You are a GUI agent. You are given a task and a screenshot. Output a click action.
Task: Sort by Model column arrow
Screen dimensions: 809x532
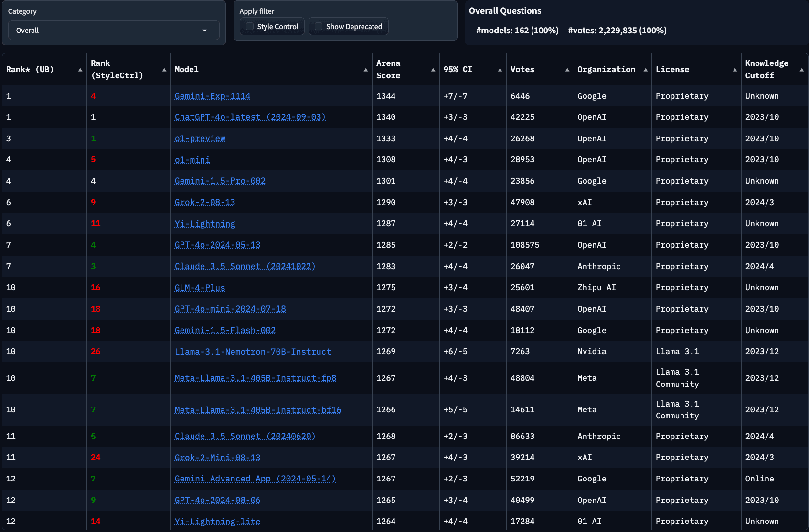366,70
